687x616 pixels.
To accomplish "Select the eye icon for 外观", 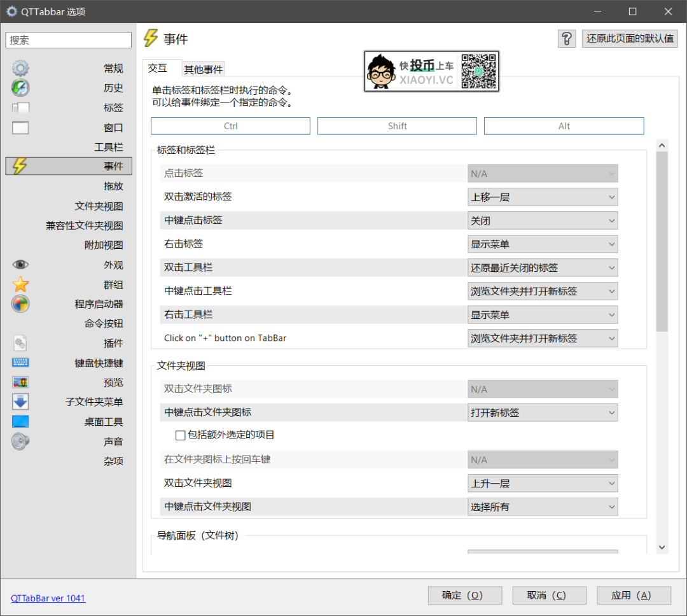I will pyautogui.click(x=21, y=265).
